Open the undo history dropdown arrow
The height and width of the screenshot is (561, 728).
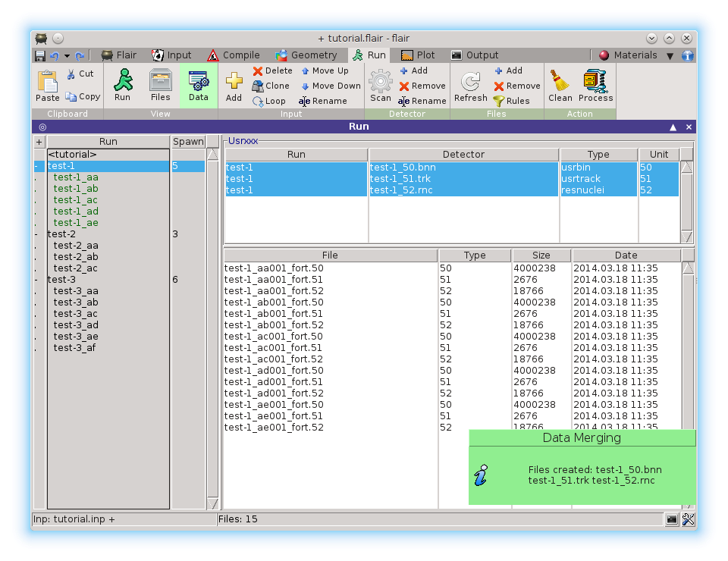coord(67,55)
